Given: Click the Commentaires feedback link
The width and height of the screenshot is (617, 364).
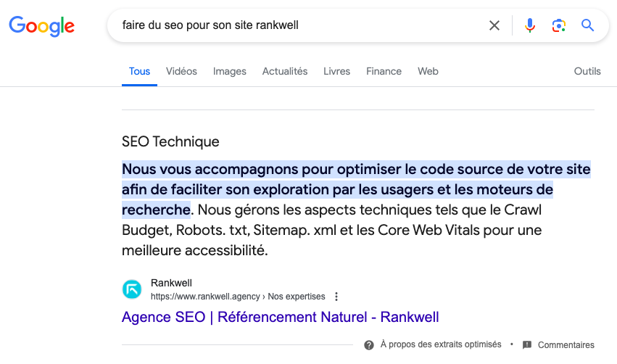Looking at the screenshot, I should 566,345.
